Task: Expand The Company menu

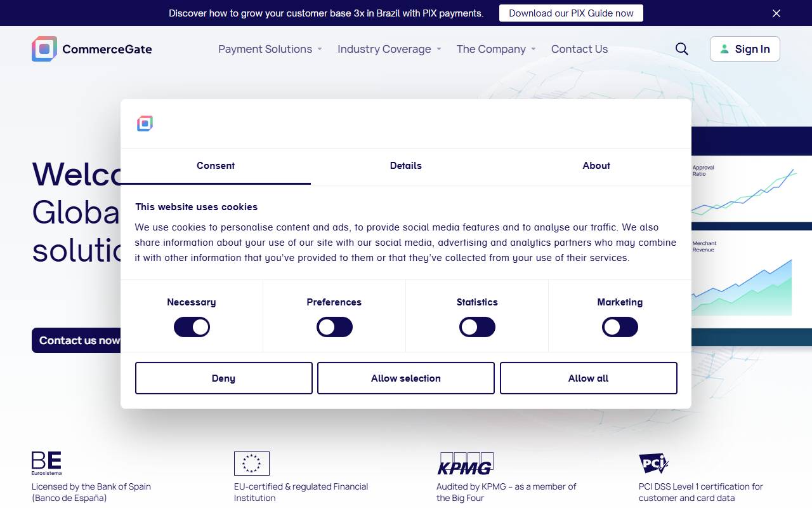Action: (496, 49)
